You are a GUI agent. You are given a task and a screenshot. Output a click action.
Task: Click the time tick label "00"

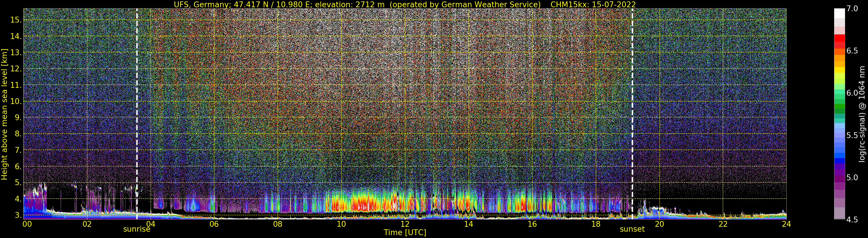point(27,224)
